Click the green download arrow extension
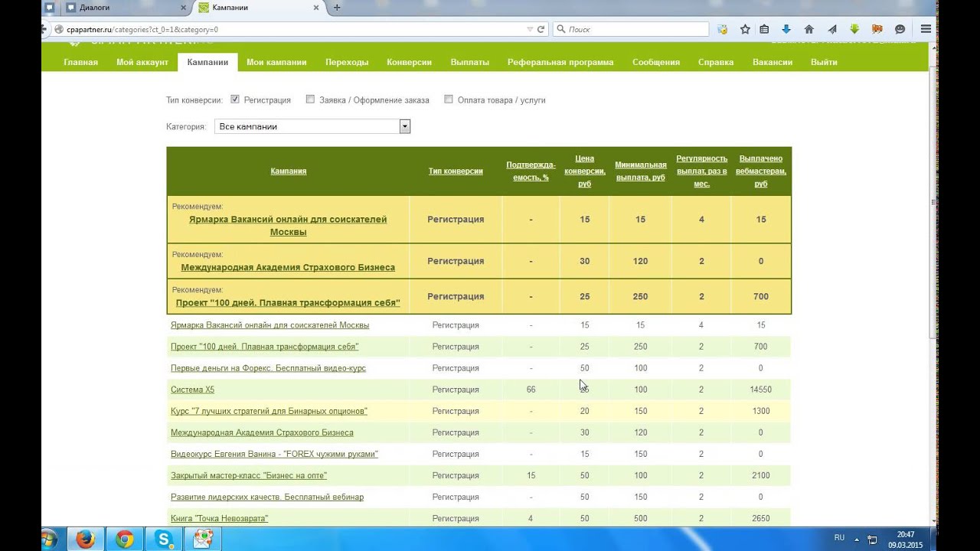The image size is (980, 551). [x=854, y=29]
